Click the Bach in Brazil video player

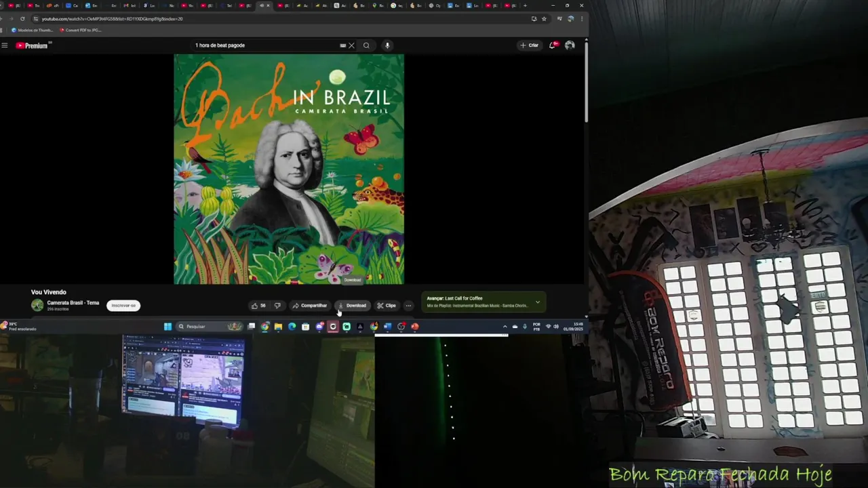(289, 169)
